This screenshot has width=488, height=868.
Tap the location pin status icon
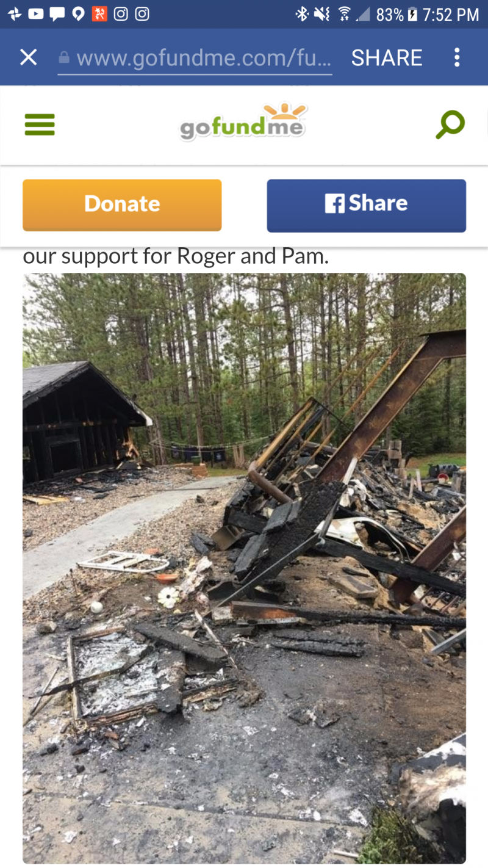click(78, 14)
